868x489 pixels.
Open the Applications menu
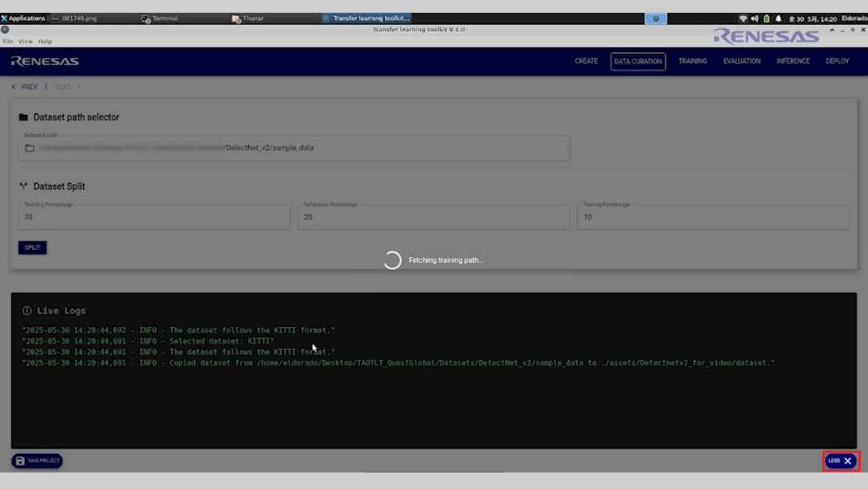23,18
